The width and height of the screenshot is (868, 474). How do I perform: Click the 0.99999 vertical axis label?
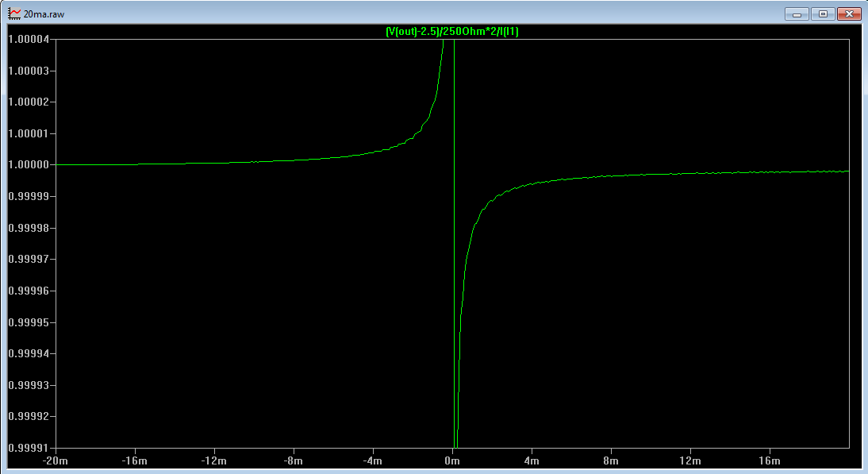coord(29,197)
